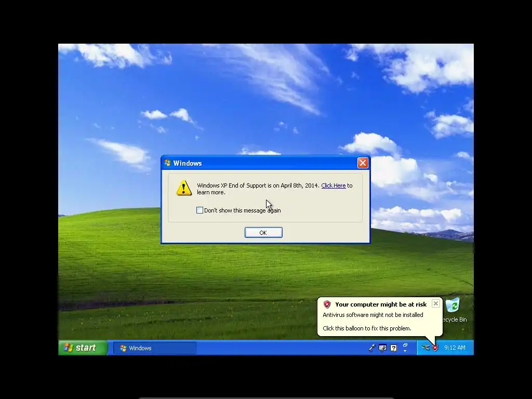Click the safely remove hardware tray icon
This screenshot has width=532, height=399.
coord(425,348)
